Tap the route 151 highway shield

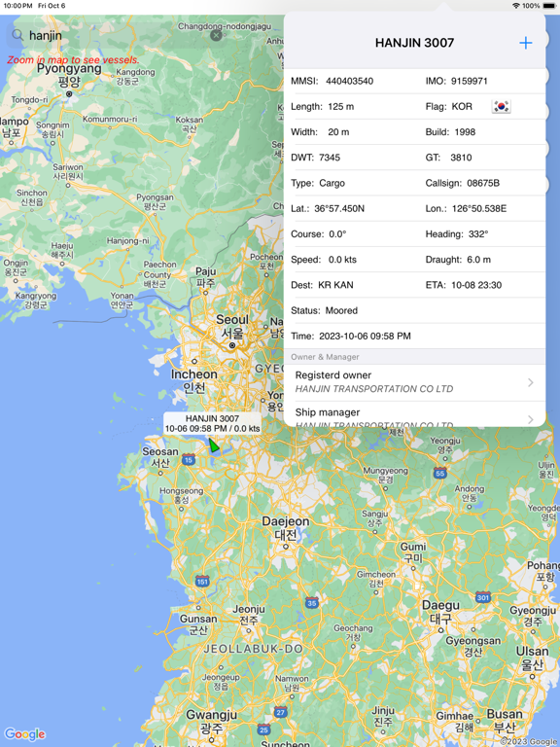click(202, 582)
